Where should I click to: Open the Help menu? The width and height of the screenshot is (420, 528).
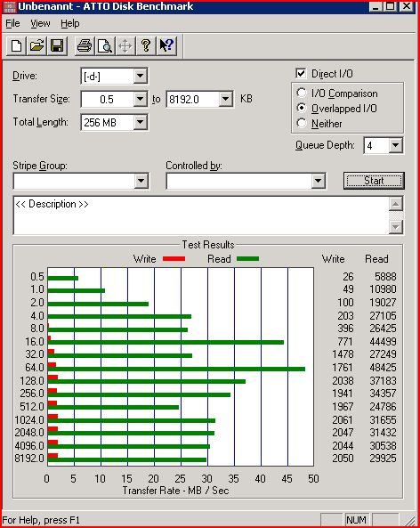70,23
